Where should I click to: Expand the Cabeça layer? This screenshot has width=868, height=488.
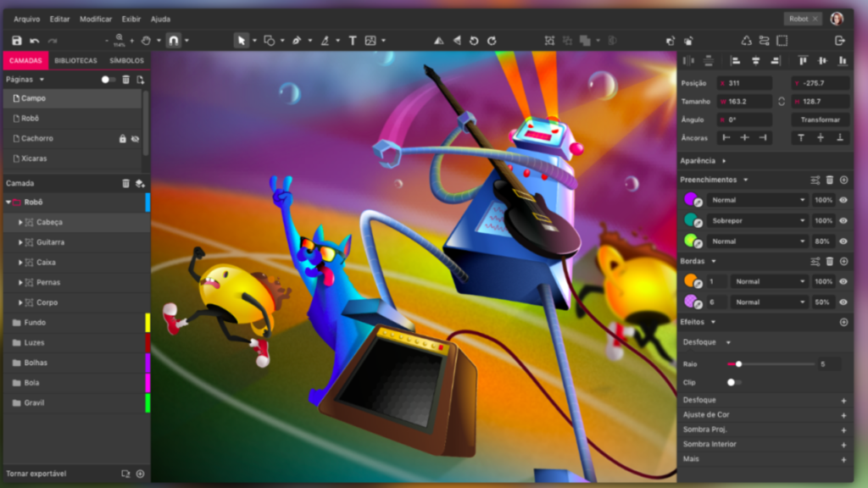click(20, 223)
